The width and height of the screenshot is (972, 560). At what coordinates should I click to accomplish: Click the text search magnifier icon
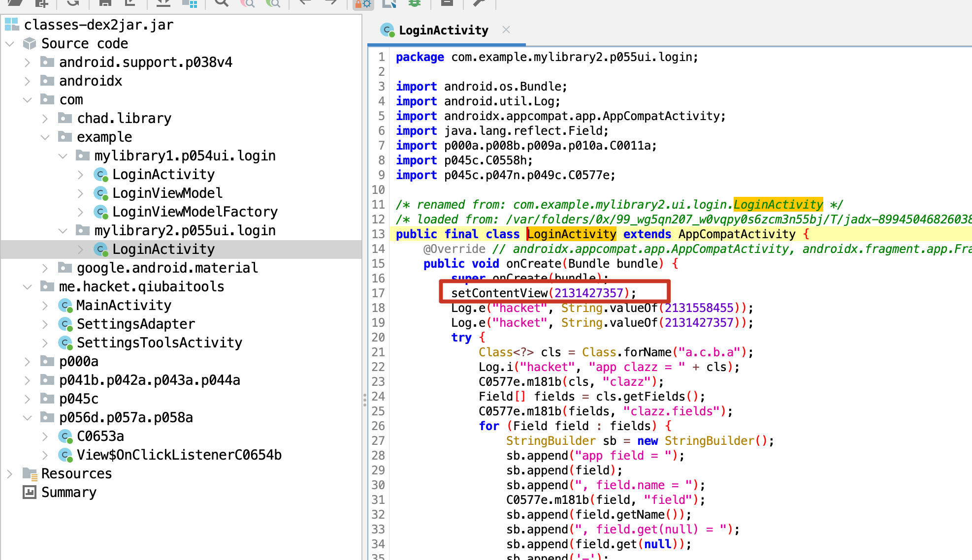[x=222, y=3]
